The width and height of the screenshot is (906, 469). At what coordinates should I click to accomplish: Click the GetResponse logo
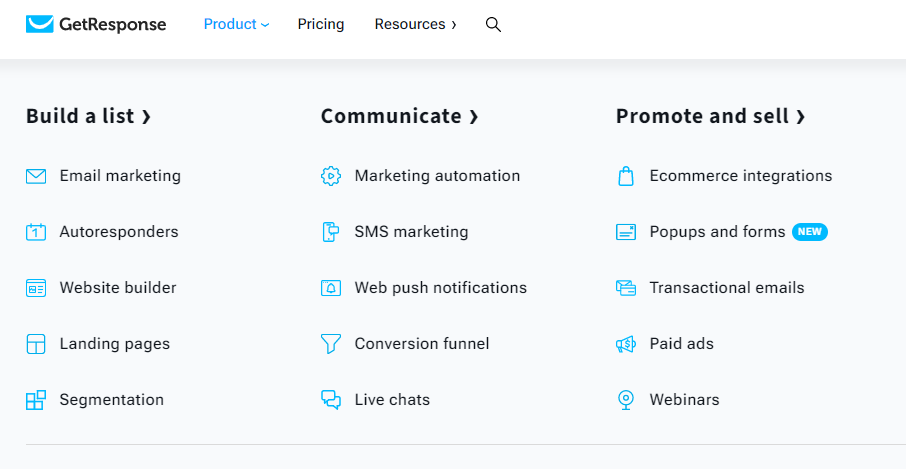tap(96, 24)
